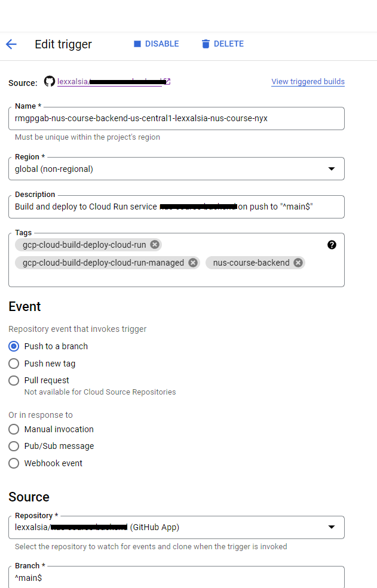The image size is (377, 588).
Task: Choose Webhook event as the trigger response
Action: coord(13,463)
